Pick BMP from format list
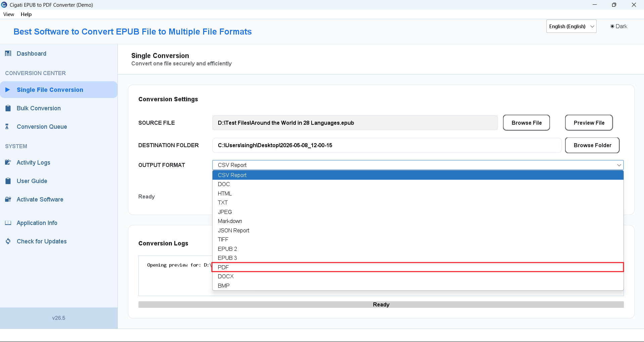The image size is (644, 342). 418,286
